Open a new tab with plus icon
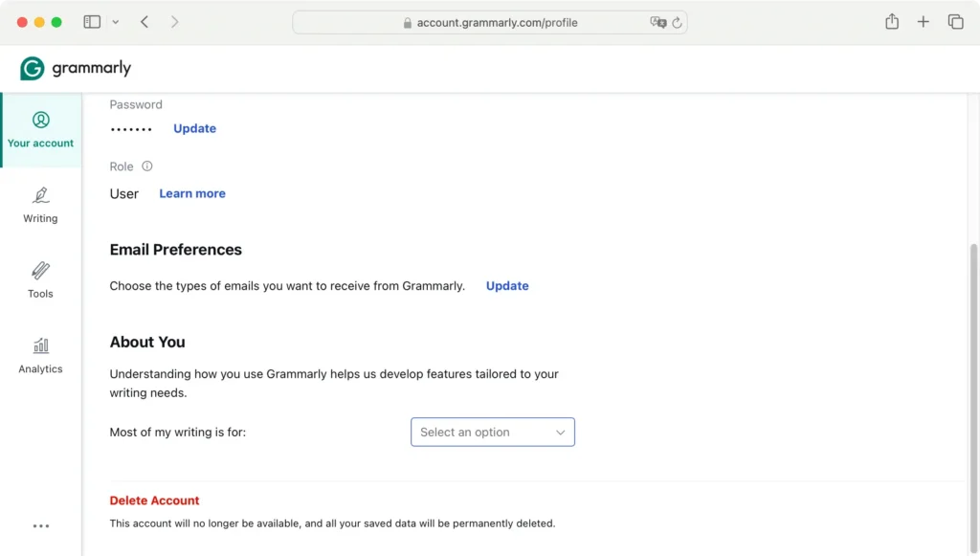The width and height of the screenshot is (980, 556). (x=923, y=22)
